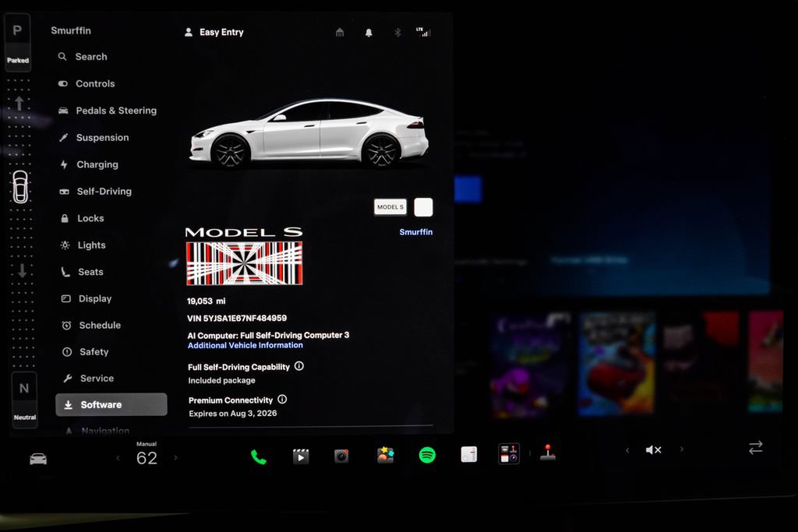Image resolution: width=798 pixels, height=532 pixels.
Task: Open Charging settings
Action: point(89,164)
